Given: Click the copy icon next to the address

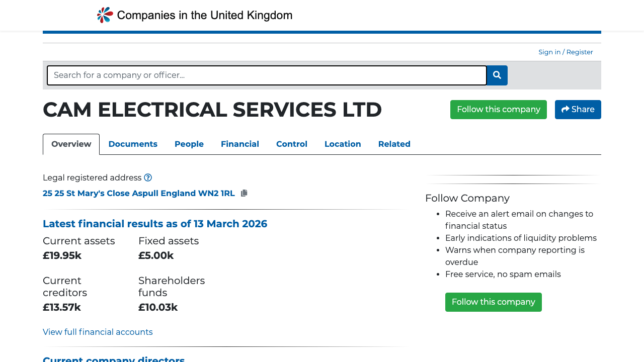Looking at the screenshot, I should click(244, 193).
